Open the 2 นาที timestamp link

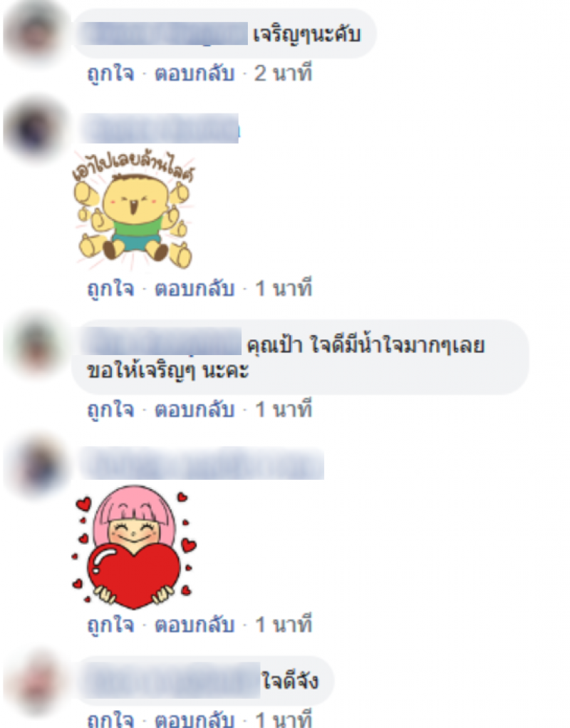283,73
